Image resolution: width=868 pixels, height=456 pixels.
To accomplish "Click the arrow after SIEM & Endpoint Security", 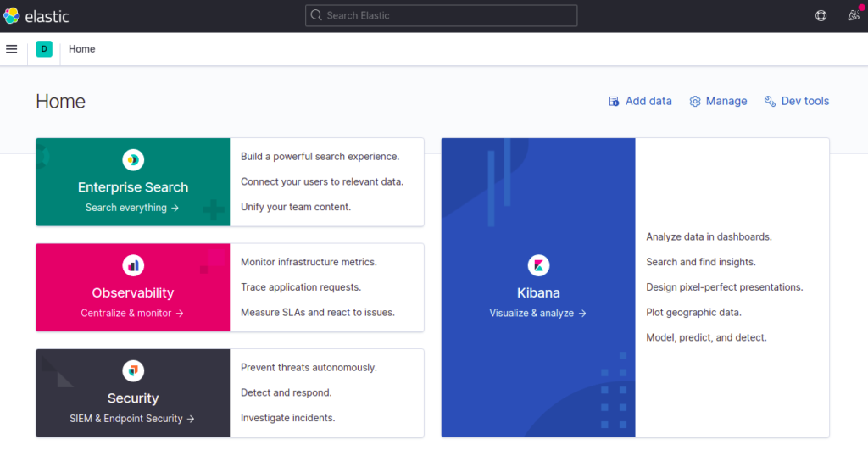I will pyautogui.click(x=191, y=419).
